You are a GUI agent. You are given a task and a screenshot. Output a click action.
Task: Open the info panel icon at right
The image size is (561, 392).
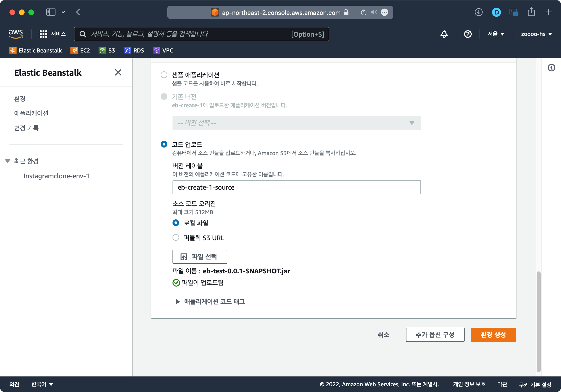pyautogui.click(x=551, y=68)
